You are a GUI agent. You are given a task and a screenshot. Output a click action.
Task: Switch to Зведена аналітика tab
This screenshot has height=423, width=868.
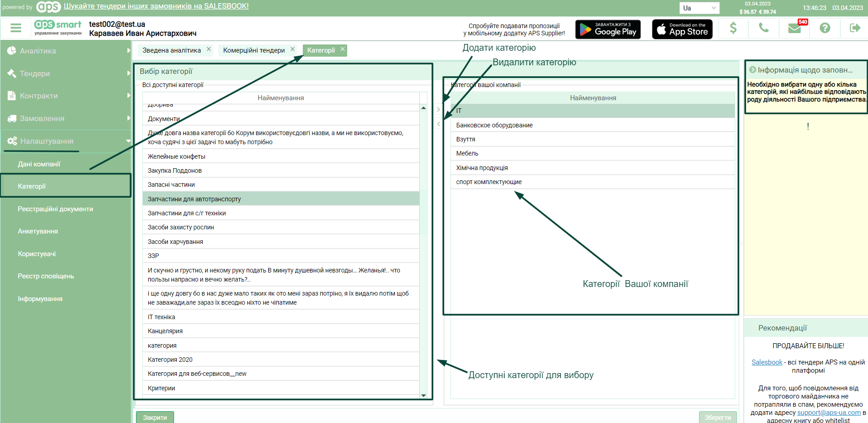point(171,50)
